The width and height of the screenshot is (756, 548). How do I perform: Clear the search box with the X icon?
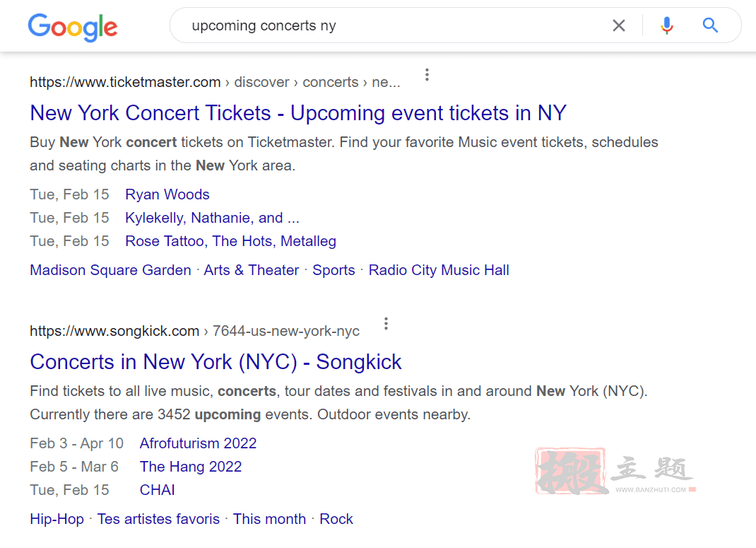pyautogui.click(x=619, y=25)
